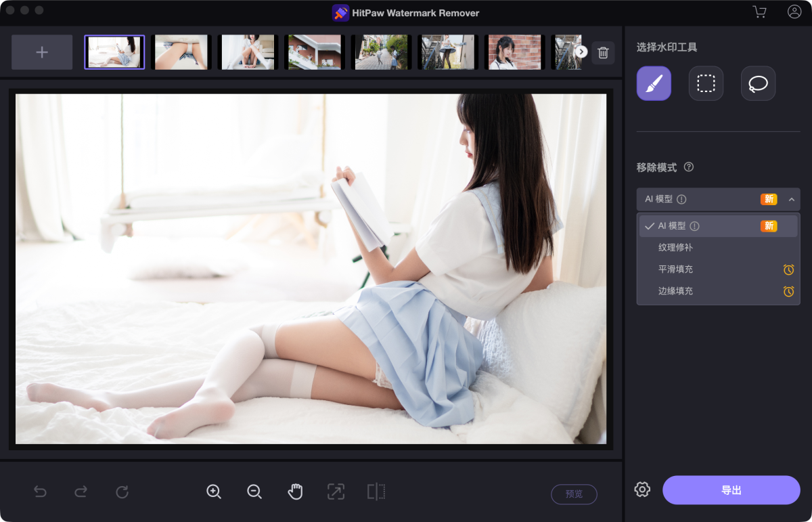The image size is (812, 522).
Task: Click the 预览 preview button
Action: click(574, 494)
